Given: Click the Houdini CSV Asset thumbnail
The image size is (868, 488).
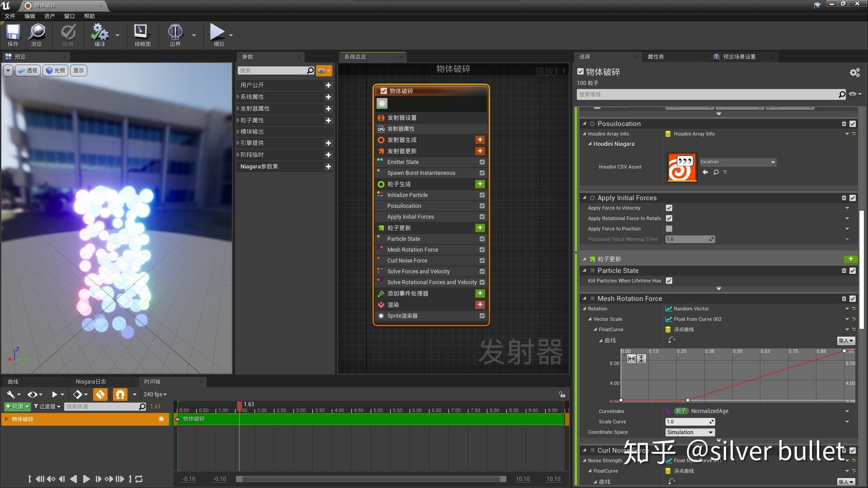Looking at the screenshot, I should [681, 167].
